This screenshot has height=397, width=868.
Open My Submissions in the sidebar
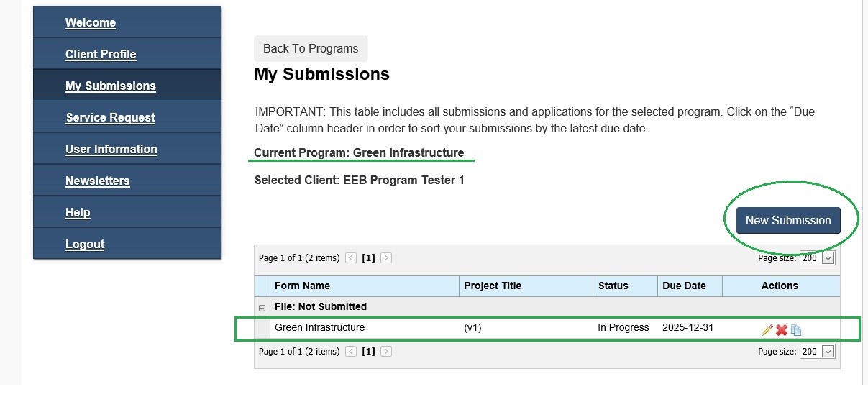tap(111, 86)
